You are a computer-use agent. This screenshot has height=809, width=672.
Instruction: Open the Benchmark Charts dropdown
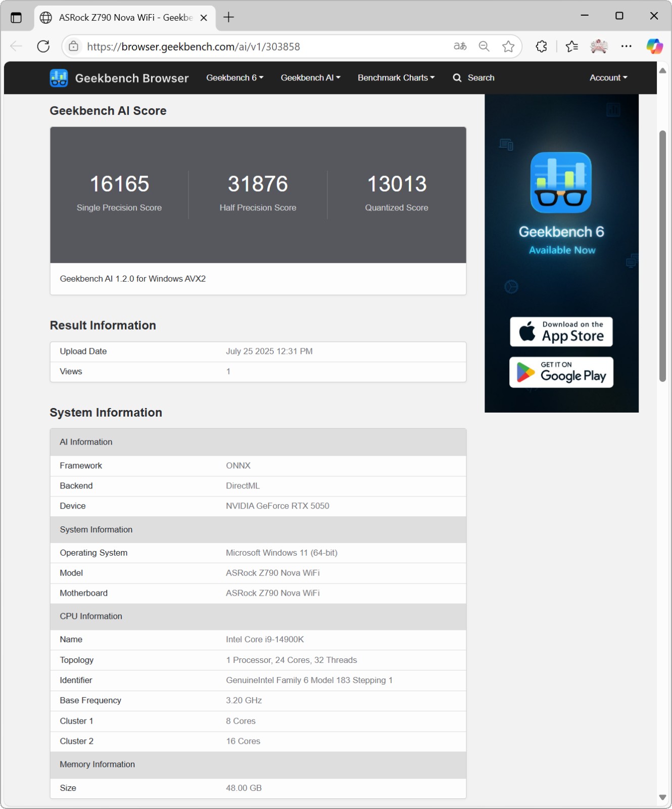[x=396, y=78]
